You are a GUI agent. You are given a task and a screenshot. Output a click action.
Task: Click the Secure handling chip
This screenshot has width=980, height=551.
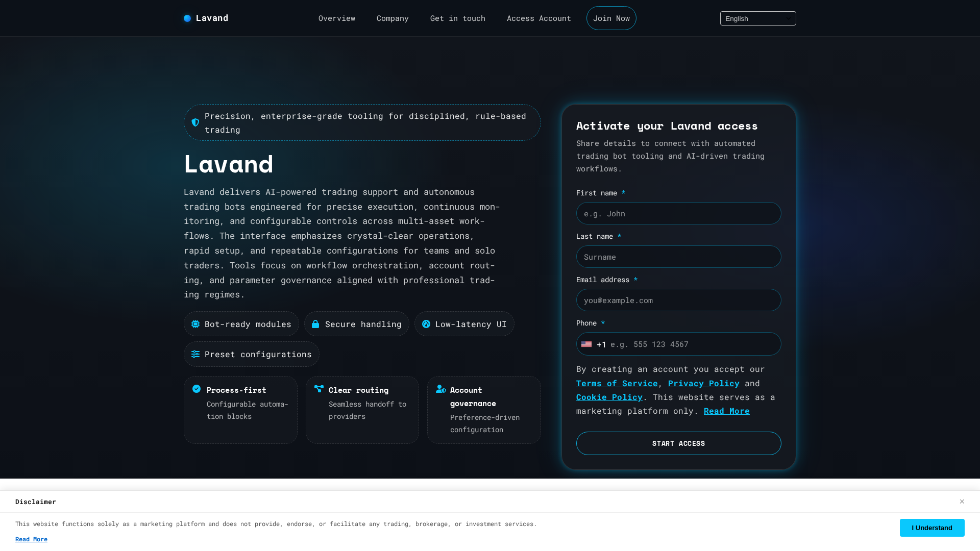tap(357, 324)
